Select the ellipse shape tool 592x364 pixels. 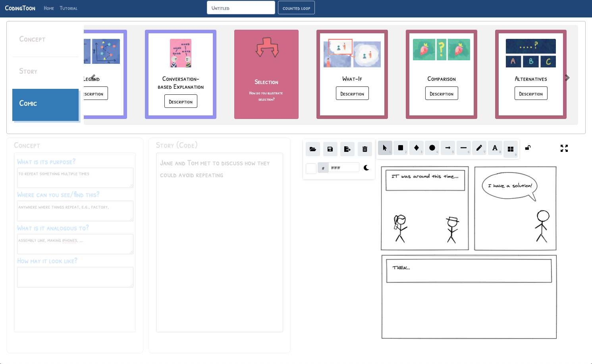pyautogui.click(x=432, y=148)
